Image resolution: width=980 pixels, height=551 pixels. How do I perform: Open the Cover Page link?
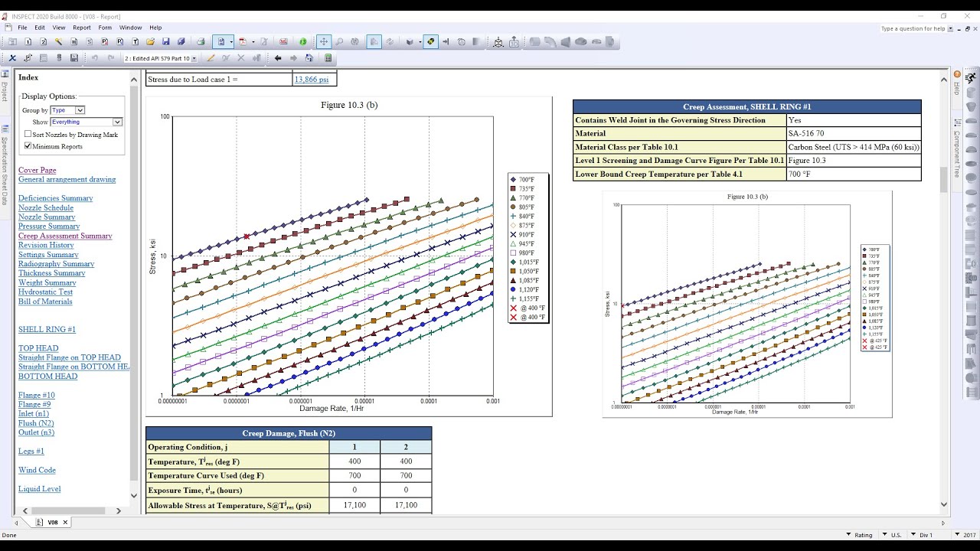coord(38,170)
